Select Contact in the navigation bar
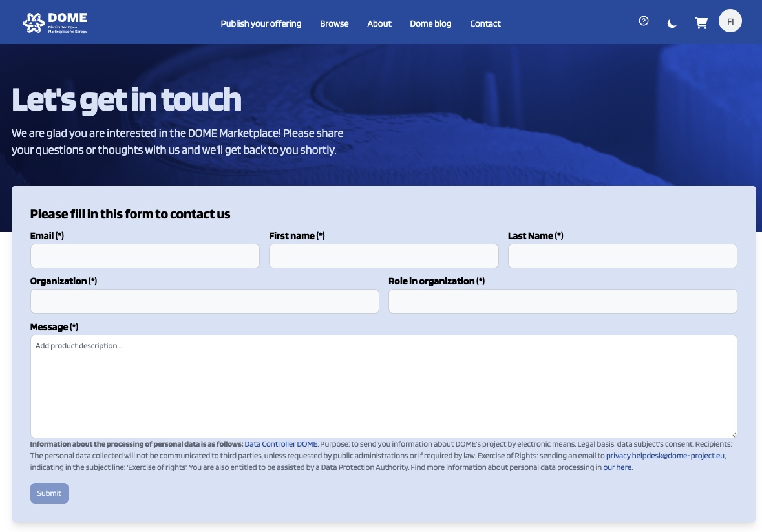The image size is (762, 532). coord(485,23)
